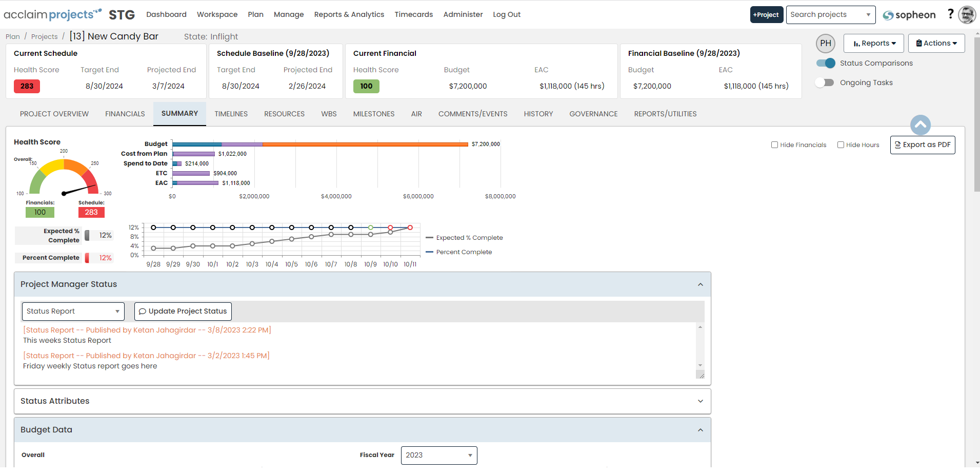
Task: Check the Hide Financials checkbox
Action: [774, 145]
